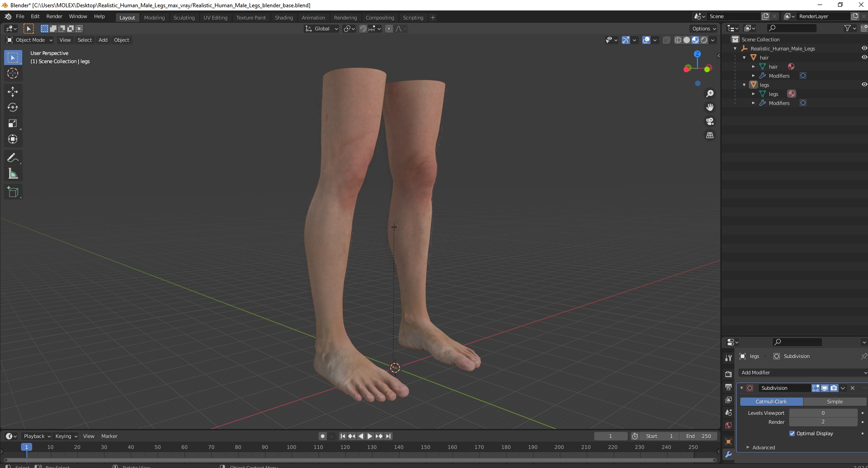Switch to Shading workspace tab

point(284,18)
